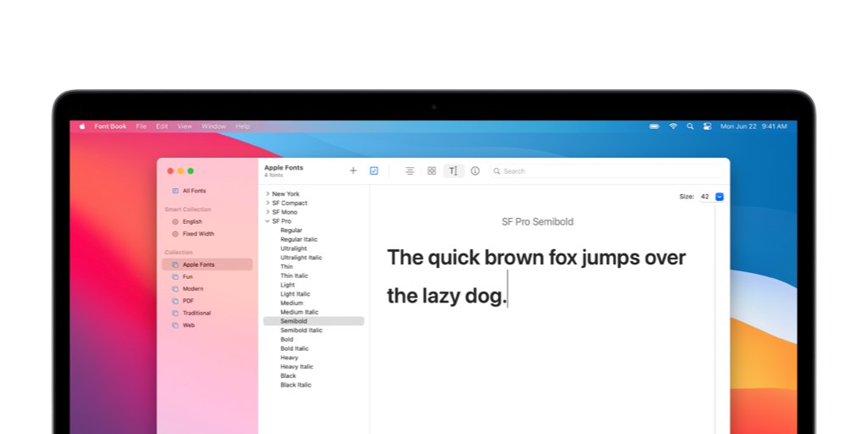Expand the New York font family
The height and width of the screenshot is (434, 868).
pos(267,194)
